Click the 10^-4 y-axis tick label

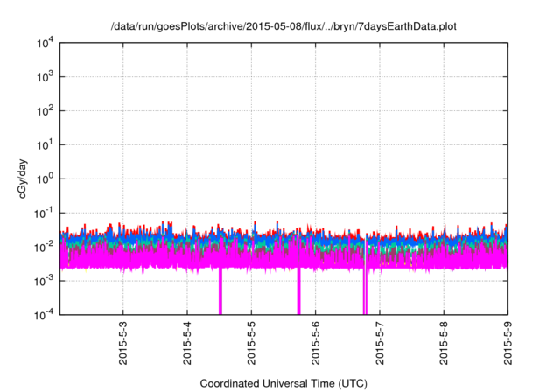click(44, 315)
